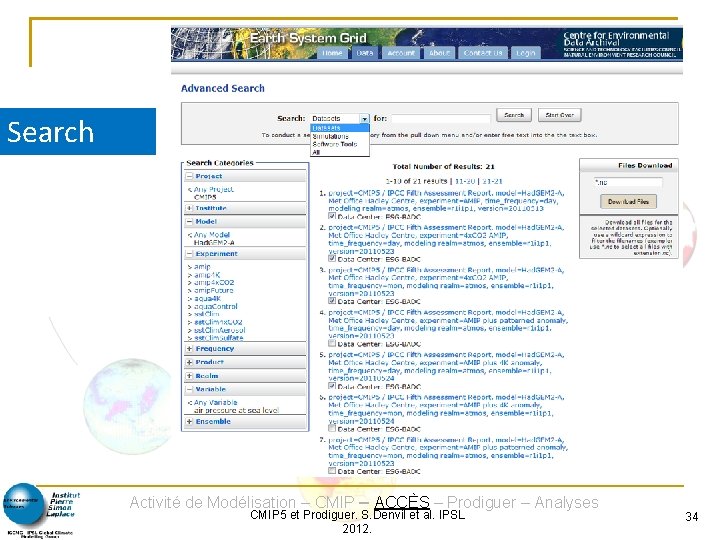
Task: Click the 'HadGEM2-A' model text
Action: pos(214,242)
